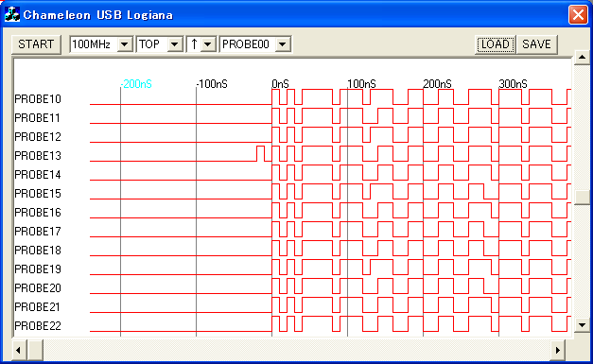Select the PROBE19 channel label
Viewport: 593px width, 364px height.
click(38, 269)
